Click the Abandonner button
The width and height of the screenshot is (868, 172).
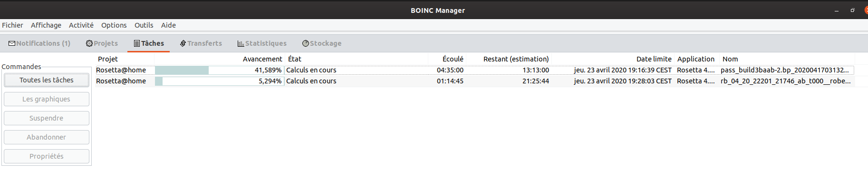click(x=47, y=137)
